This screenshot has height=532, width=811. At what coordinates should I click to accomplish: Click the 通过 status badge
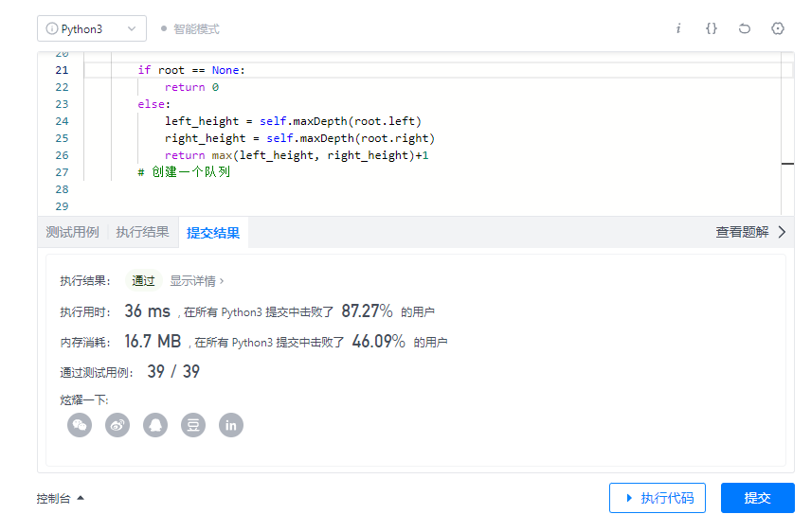coord(143,281)
